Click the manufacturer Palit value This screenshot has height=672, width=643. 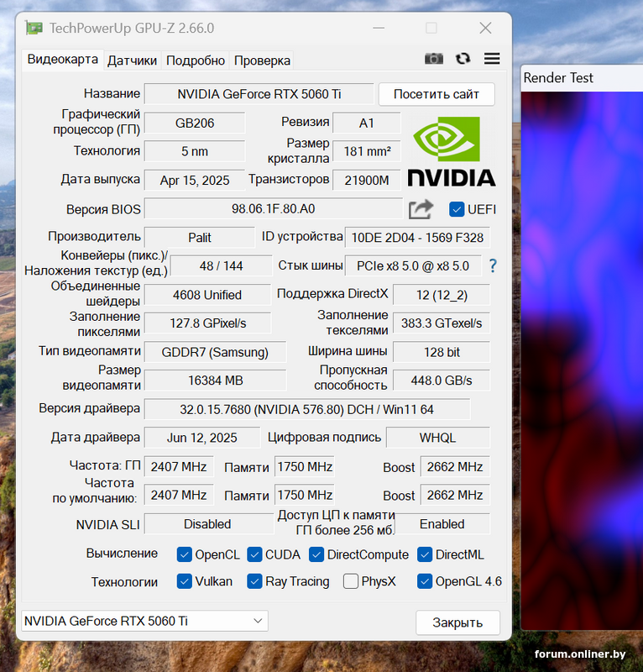pyautogui.click(x=200, y=238)
